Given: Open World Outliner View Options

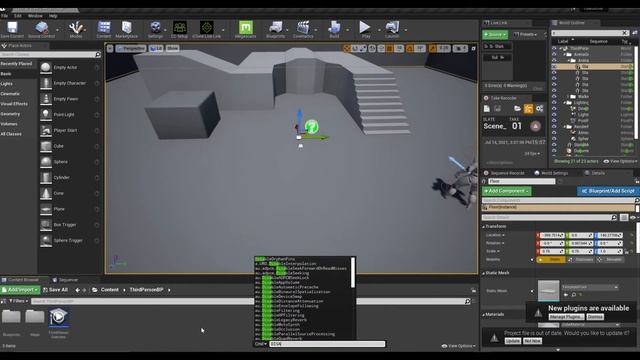Looking at the screenshot, I should click(x=620, y=161).
